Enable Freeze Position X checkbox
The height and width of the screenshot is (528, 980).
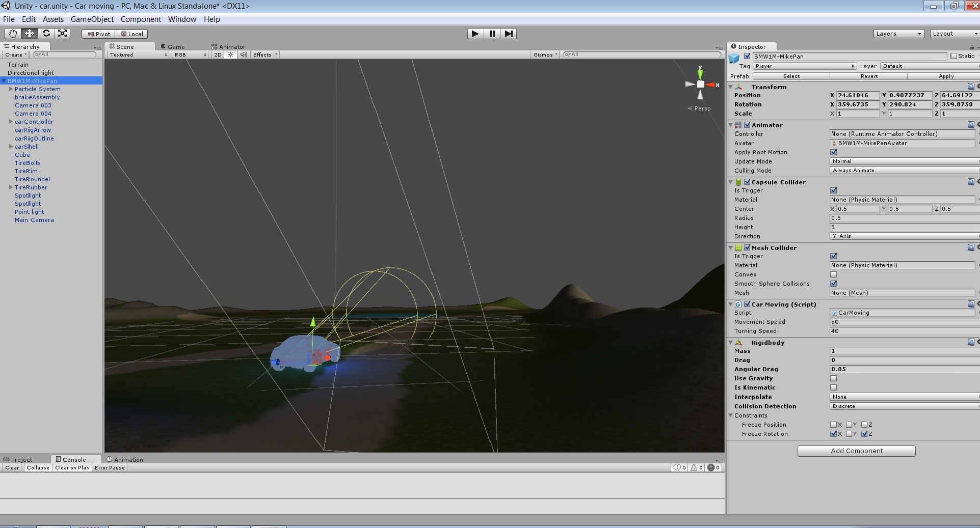834,425
